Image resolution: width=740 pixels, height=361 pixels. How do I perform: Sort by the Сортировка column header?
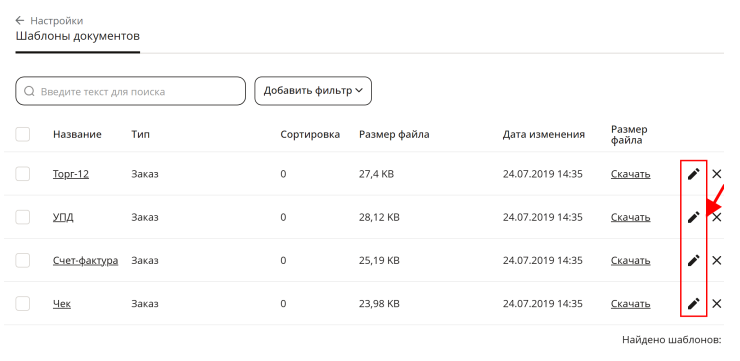(x=310, y=134)
